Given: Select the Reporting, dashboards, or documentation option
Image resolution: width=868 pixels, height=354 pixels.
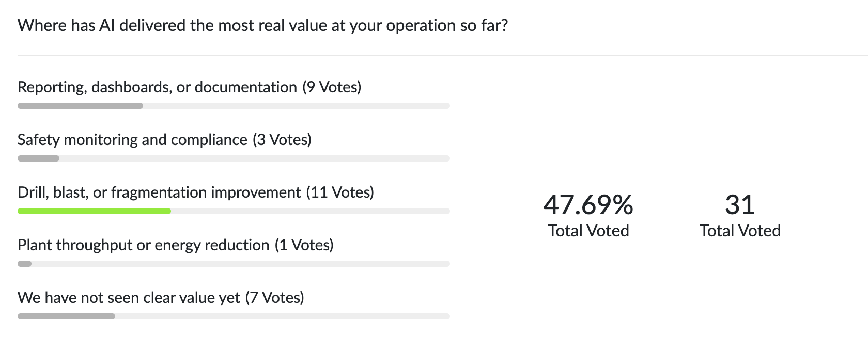Looking at the screenshot, I should (x=157, y=87).
